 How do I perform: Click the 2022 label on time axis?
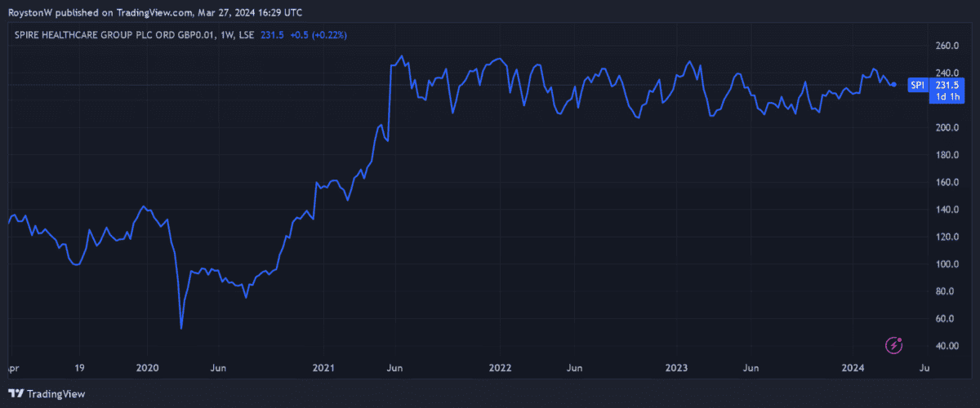coord(500,368)
